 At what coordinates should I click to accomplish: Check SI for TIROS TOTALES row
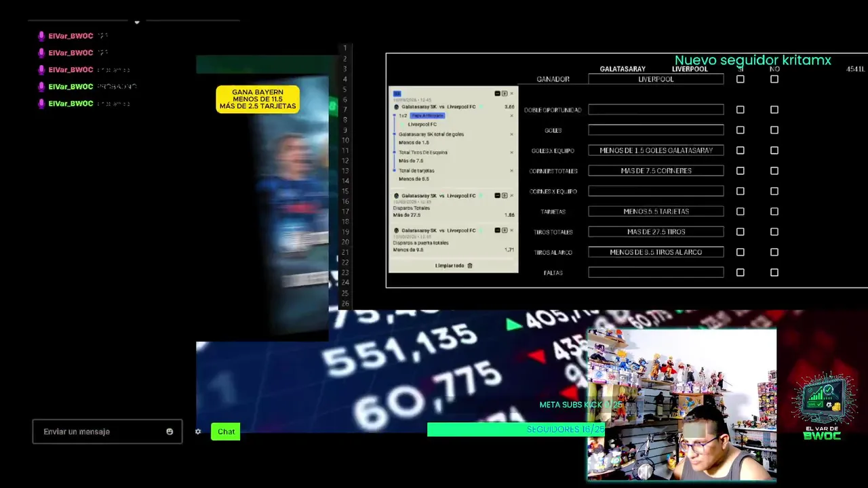click(x=741, y=232)
